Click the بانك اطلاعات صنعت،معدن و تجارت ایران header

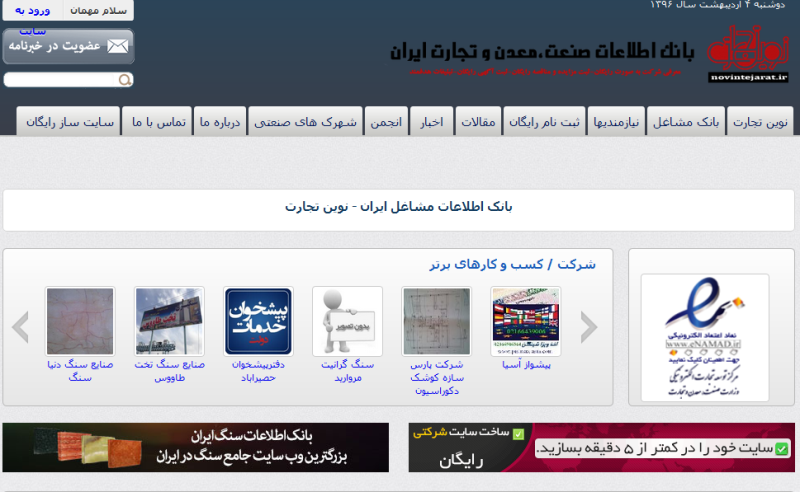[x=542, y=52]
